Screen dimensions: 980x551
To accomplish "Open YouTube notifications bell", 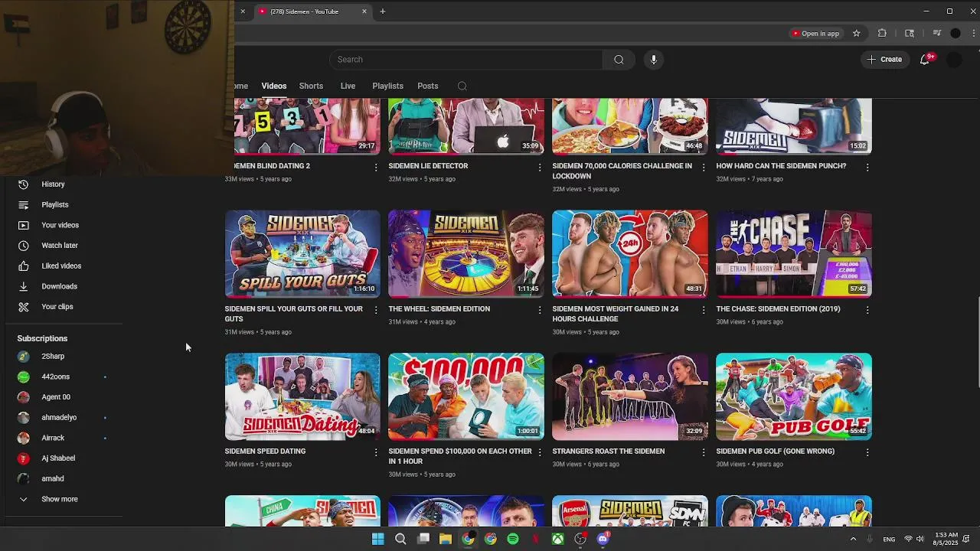I will click(x=925, y=60).
